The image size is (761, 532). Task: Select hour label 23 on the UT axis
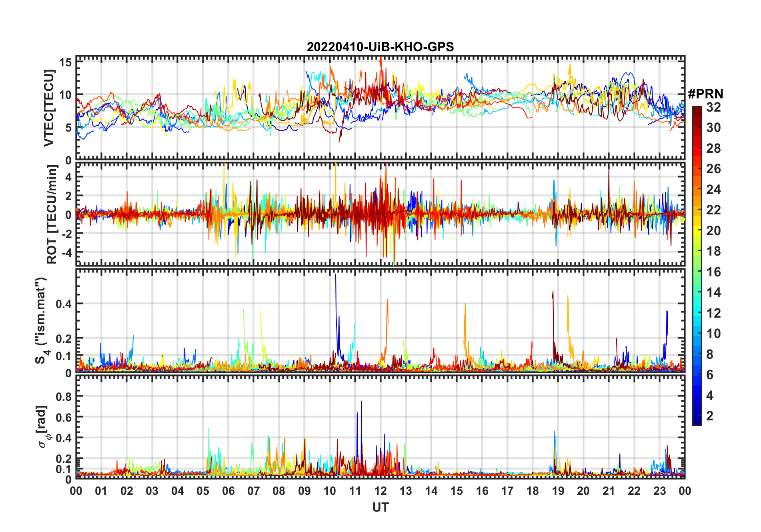(659, 491)
